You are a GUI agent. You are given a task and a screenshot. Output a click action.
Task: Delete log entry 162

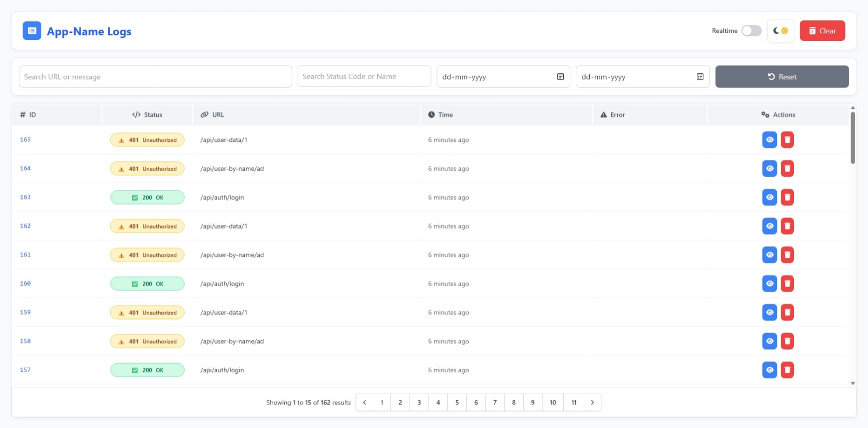tap(787, 226)
